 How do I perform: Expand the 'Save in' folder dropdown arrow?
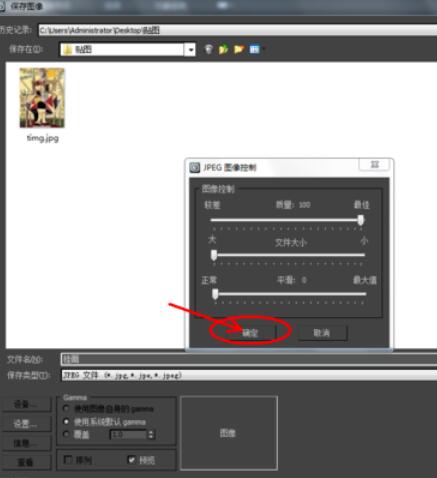[x=190, y=50]
